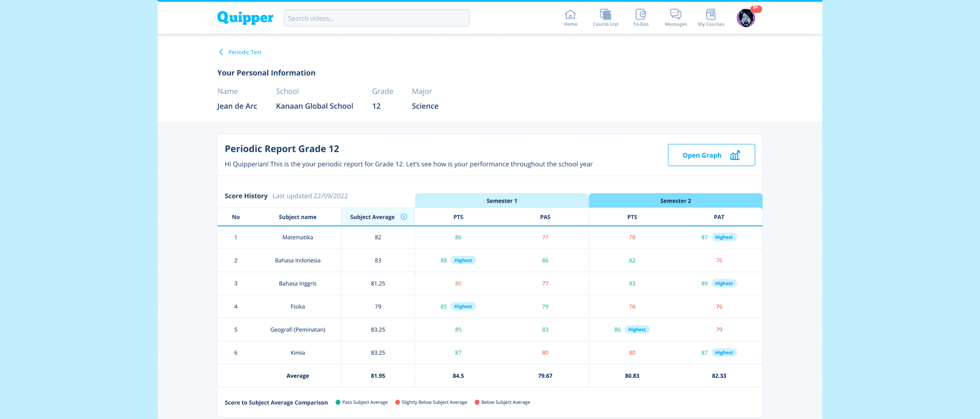Click Highest badge in Bahasa Indonesia row

point(463,260)
